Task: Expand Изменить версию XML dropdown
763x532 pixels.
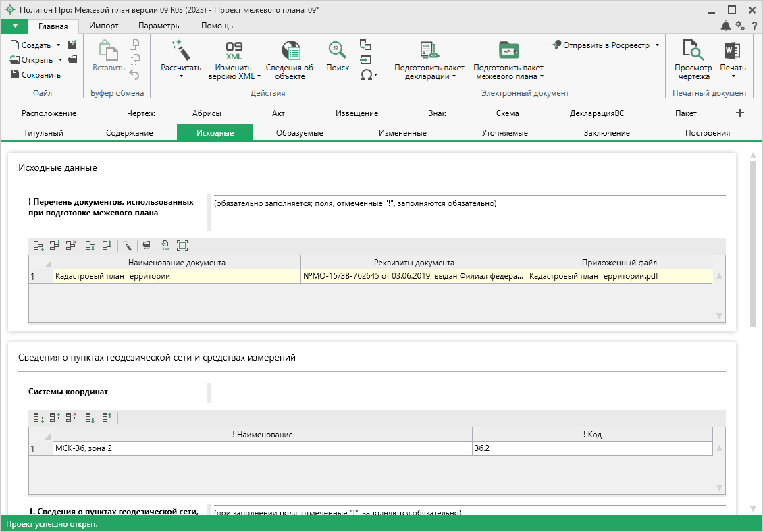Action: pyautogui.click(x=259, y=76)
